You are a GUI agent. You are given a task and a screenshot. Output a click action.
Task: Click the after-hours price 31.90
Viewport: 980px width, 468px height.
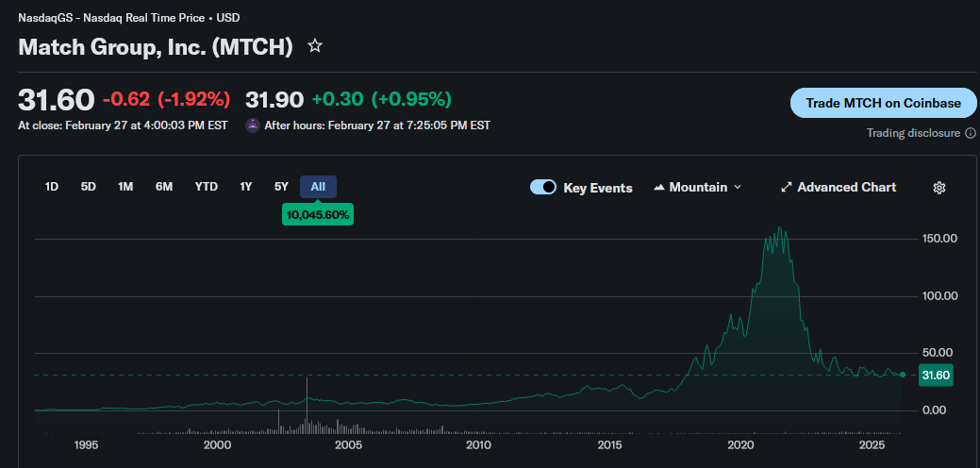(274, 99)
